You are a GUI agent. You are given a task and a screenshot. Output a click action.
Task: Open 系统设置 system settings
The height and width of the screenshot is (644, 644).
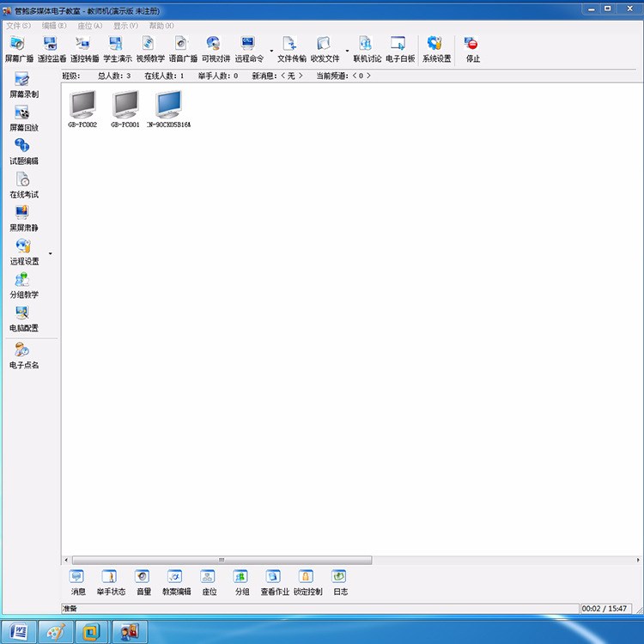(x=436, y=49)
